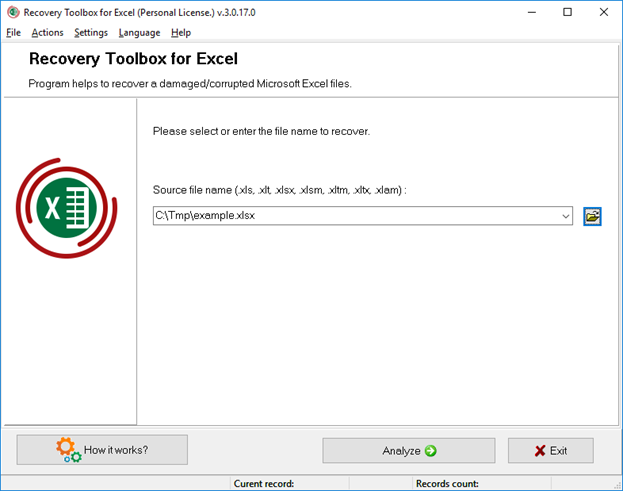The image size is (623, 491).
Task: Expand the source file name dropdown arrow
Action: coord(565,215)
